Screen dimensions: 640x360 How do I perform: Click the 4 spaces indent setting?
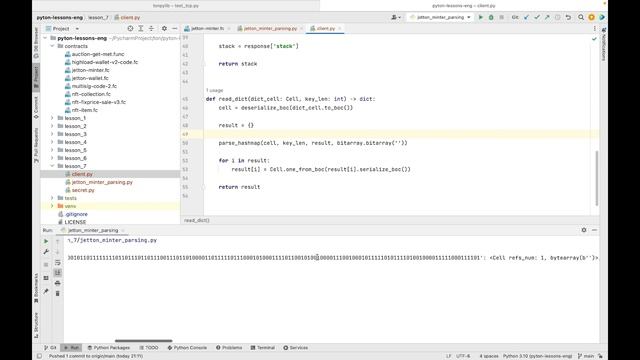click(489, 356)
